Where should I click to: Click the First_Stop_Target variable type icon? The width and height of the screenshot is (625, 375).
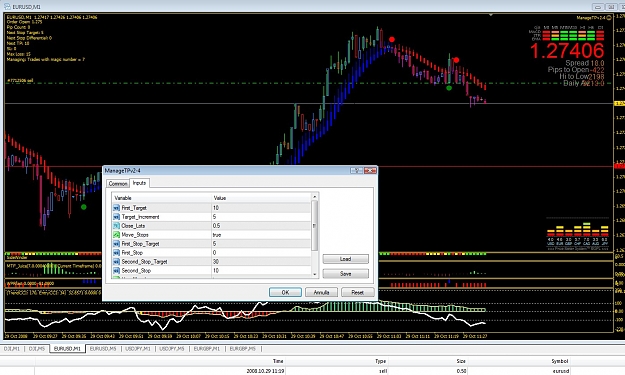pos(116,244)
